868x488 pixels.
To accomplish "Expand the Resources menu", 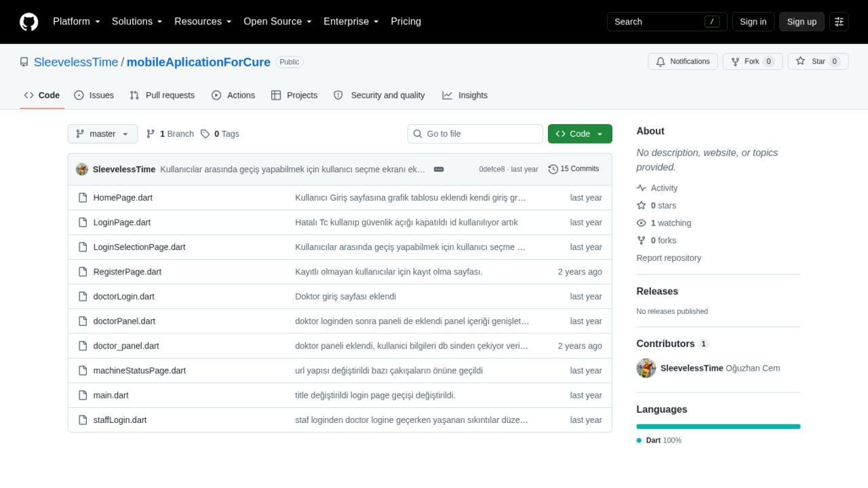I will pos(203,22).
